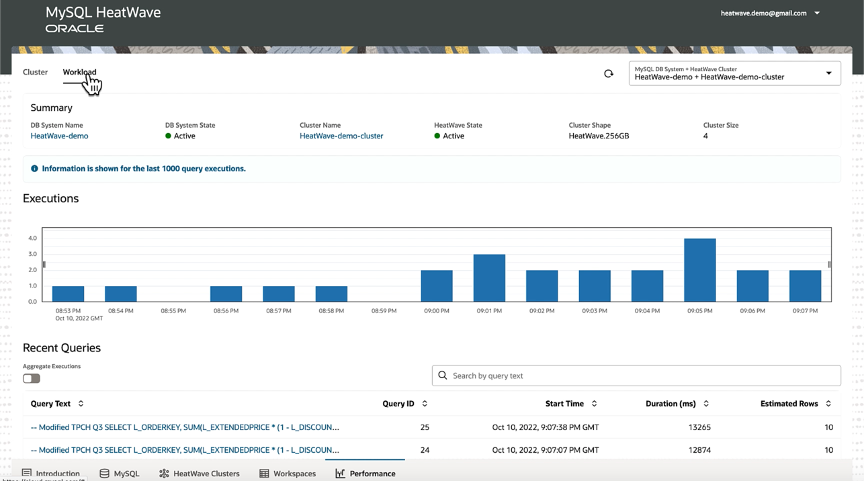Go to the Introduction tab label
This screenshot has height=482, width=864.
58,474
